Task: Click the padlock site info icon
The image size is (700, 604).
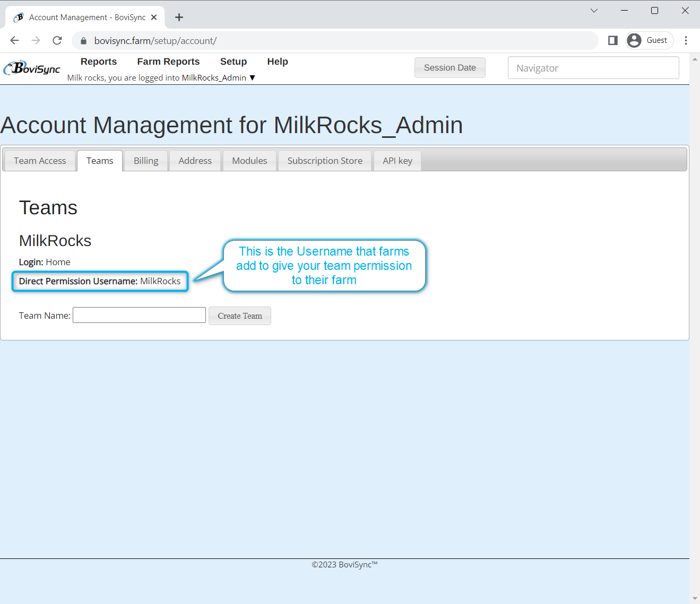Action: (x=83, y=41)
